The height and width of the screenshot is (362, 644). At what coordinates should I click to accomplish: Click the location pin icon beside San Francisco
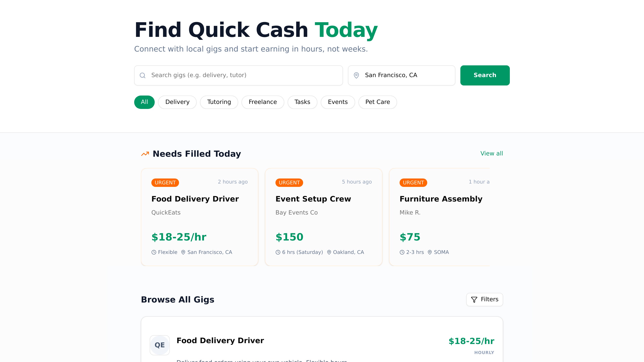(356, 75)
